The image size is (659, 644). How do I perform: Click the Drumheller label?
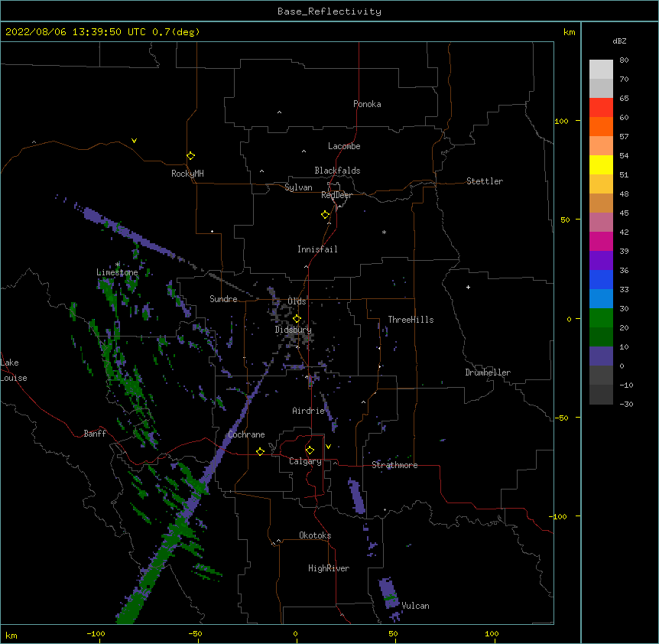click(x=488, y=372)
